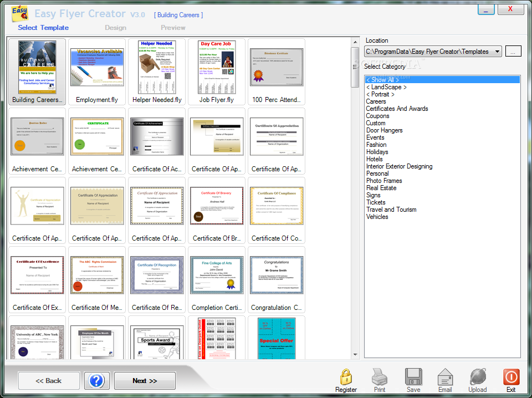Click the Easy Flyer Creator logo
Viewport: 532px width, 398px height.
[x=19, y=14]
